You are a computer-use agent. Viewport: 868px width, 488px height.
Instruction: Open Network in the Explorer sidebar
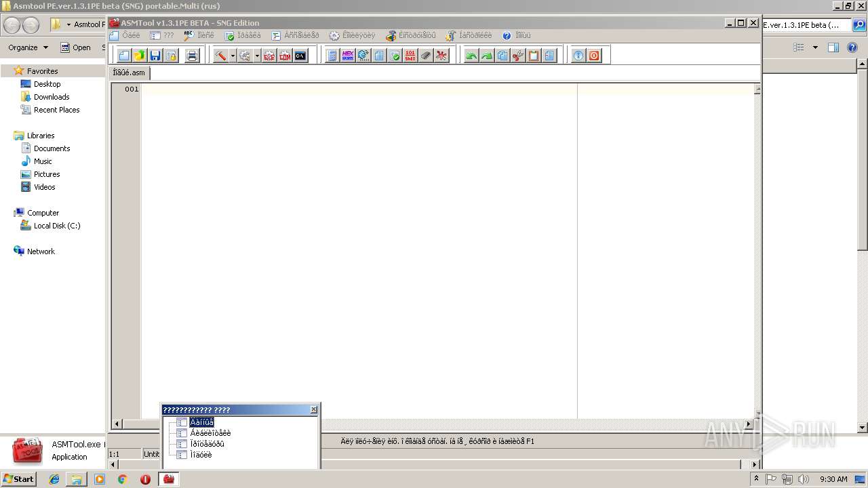coord(41,251)
